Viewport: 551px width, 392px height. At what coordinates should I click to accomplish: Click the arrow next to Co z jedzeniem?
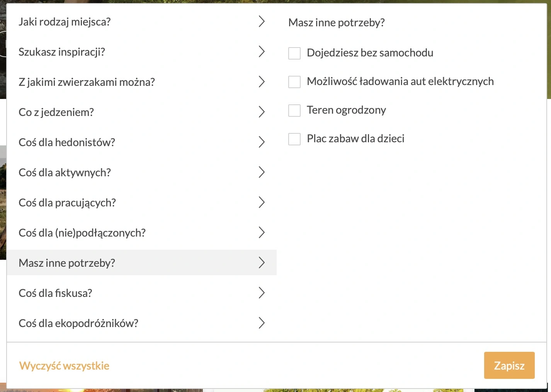262,112
